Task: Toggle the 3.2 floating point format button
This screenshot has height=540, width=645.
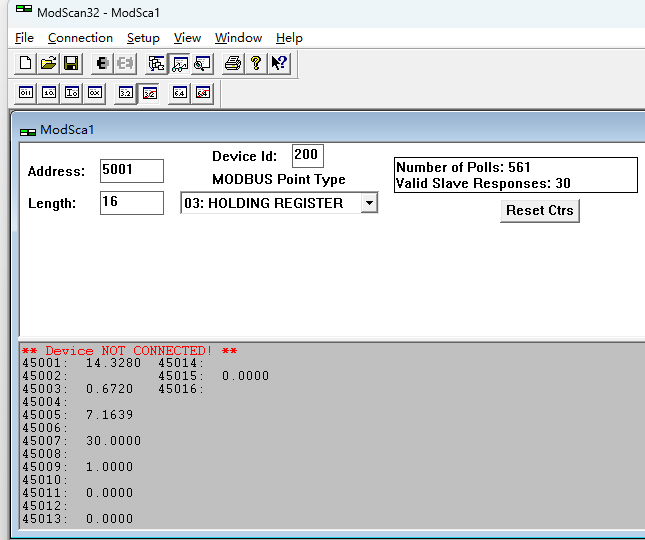Action: pyautogui.click(x=125, y=93)
